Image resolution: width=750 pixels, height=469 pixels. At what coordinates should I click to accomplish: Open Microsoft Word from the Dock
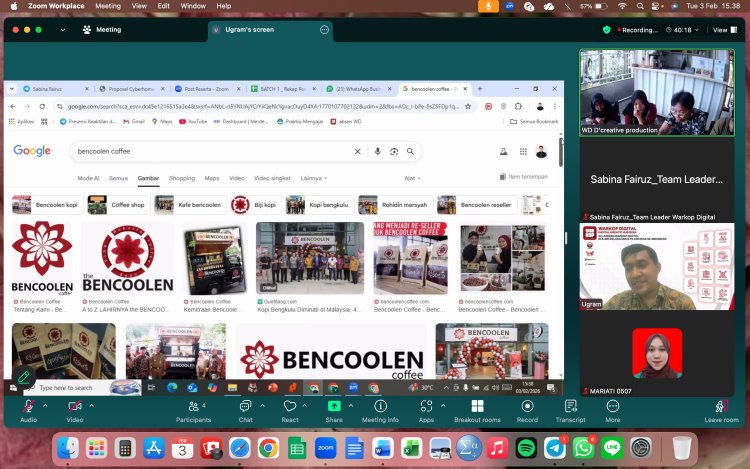coord(383,448)
